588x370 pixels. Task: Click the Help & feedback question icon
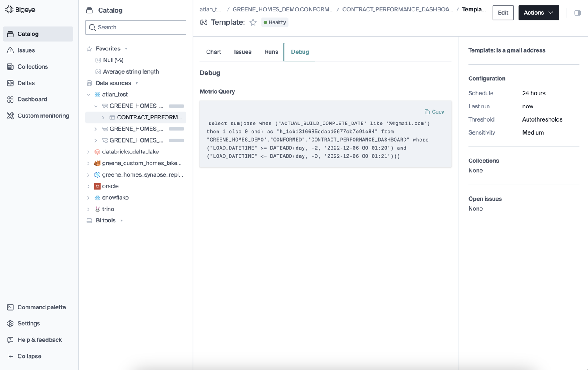coord(10,340)
